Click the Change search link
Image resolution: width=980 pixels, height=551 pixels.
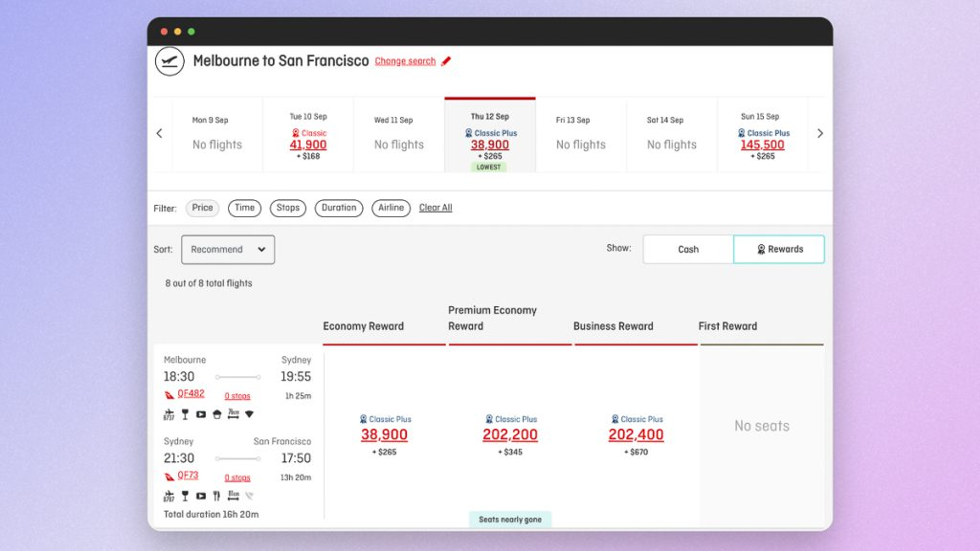pyautogui.click(x=405, y=61)
